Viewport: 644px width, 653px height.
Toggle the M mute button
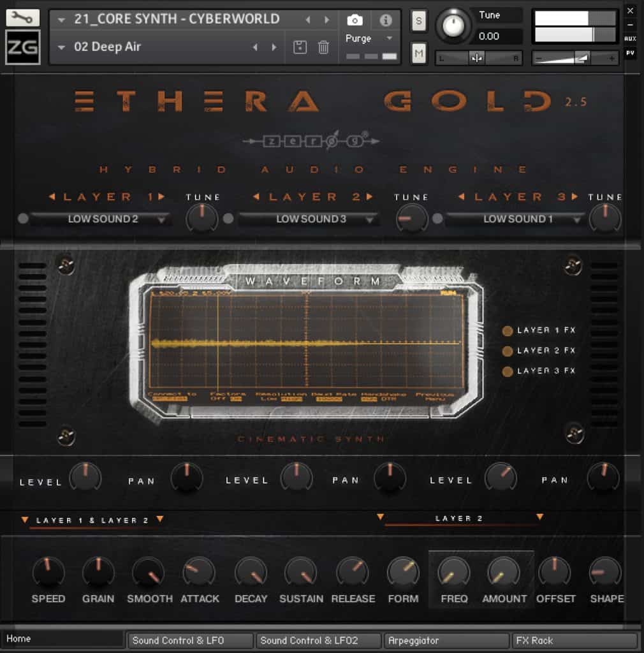click(x=419, y=53)
